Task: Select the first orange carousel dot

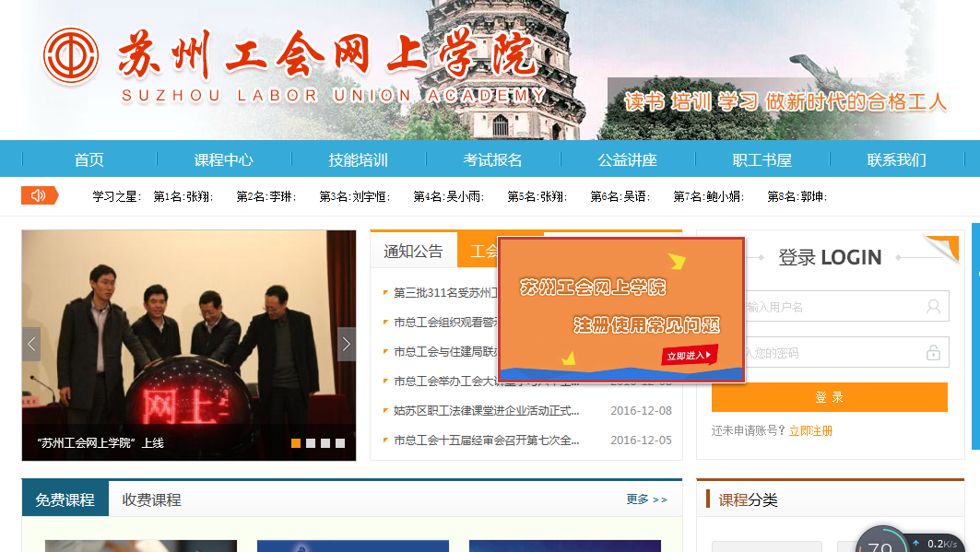Action: point(296,443)
